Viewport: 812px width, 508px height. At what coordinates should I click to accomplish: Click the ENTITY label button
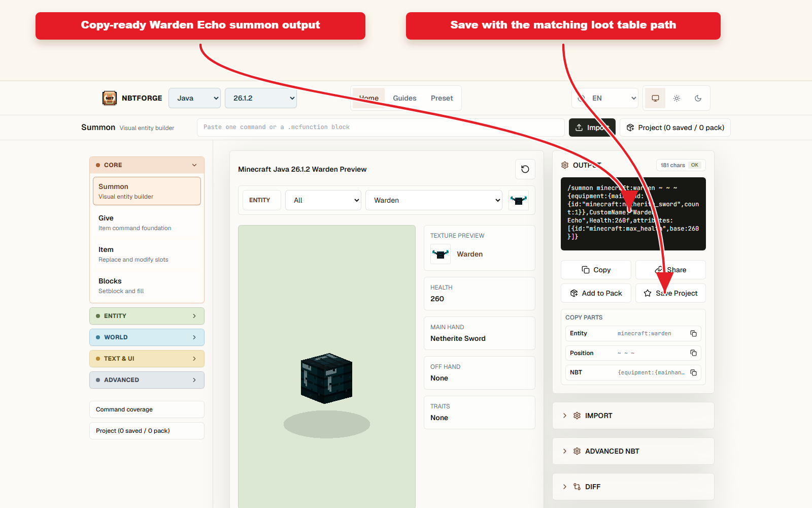point(261,200)
